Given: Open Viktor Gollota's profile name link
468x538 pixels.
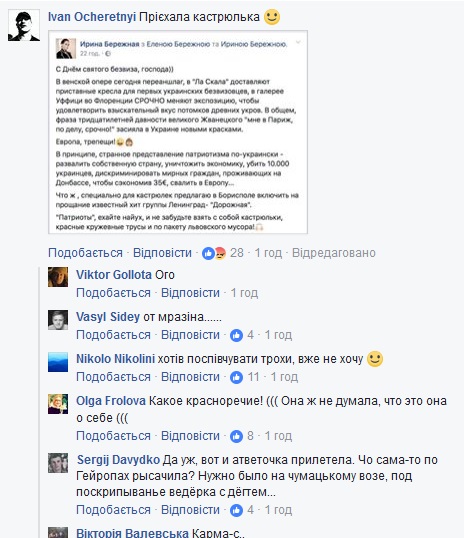Looking at the screenshot, I should 114,275.
